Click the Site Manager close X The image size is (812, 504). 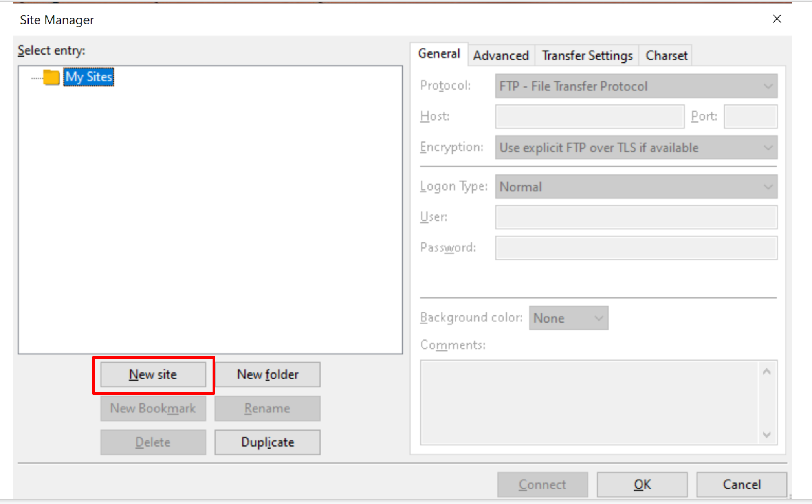pos(777,19)
